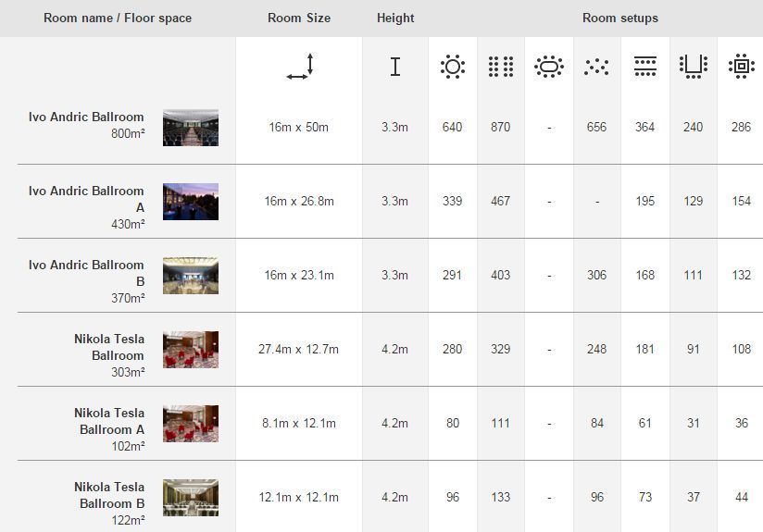This screenshot has width=763, height=532.
Task: Click the Room Size column header
Action: [x=299, y=18]
